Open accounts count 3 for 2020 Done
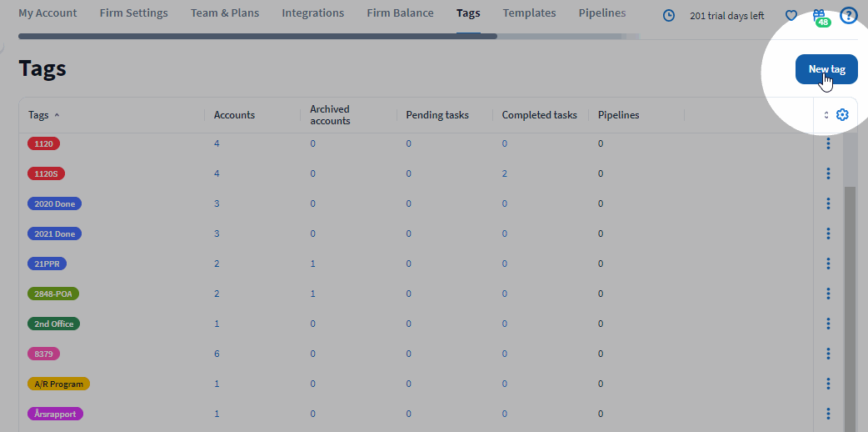Viewport: 868px width, 432px height. click(217, 203)
